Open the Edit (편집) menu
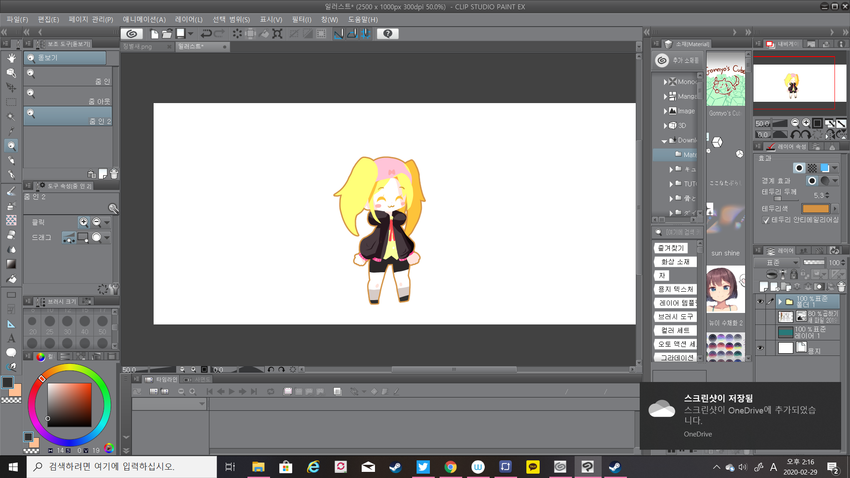Viewport: 850px width, 478px height. click(48, 20)
